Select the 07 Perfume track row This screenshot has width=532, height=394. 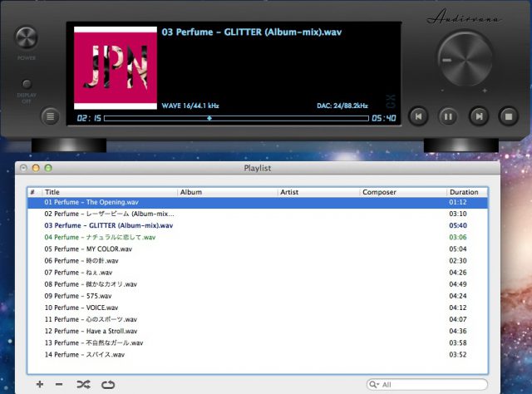[258, 273]
